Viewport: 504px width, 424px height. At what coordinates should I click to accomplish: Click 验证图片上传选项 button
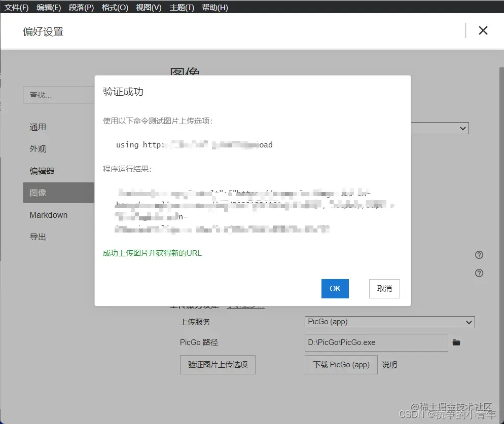click(x=218, y=365)
